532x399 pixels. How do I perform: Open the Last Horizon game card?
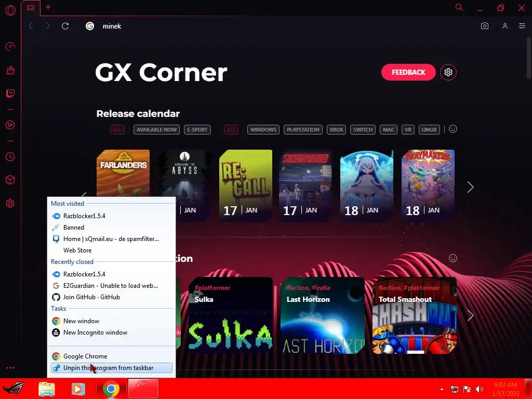[323, 315]
